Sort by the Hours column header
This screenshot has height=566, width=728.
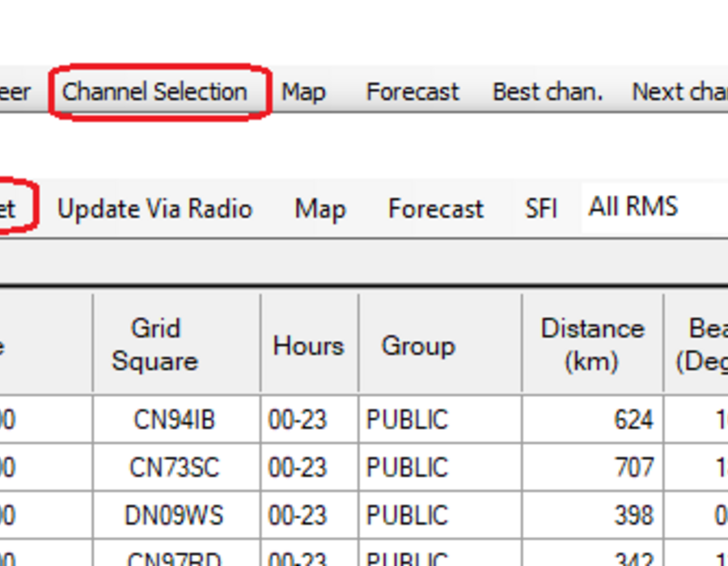309,344
